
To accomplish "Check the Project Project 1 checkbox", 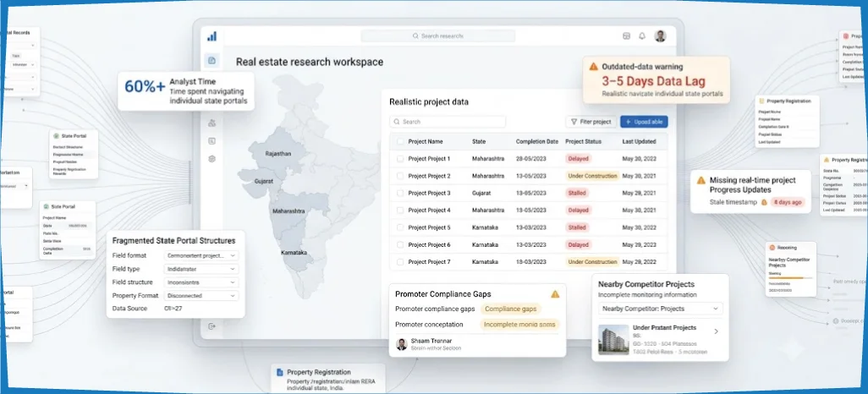I will pos(399,159).
